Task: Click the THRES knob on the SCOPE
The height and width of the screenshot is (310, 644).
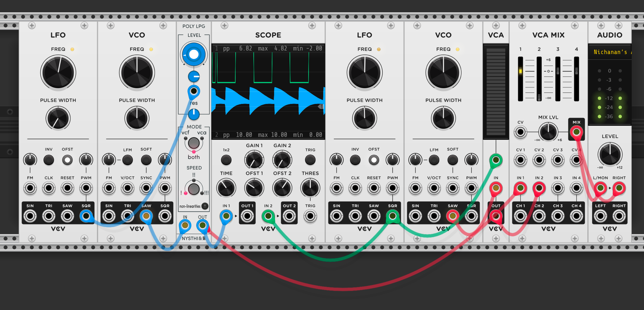Action: [310, 188]
